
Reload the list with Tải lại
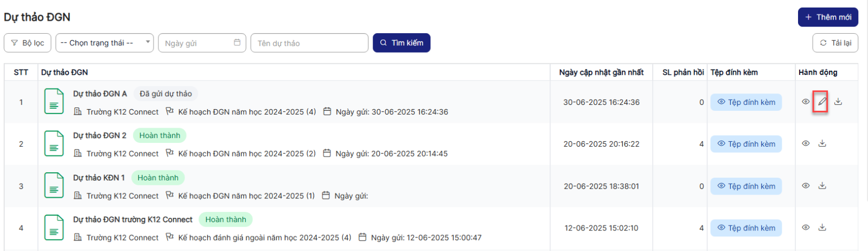[835, 43]
